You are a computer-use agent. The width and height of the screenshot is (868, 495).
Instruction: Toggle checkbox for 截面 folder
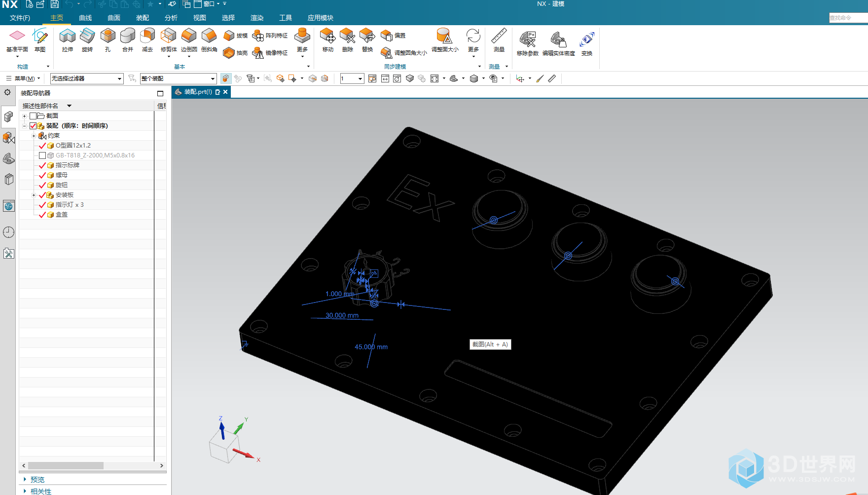click(33, 116)
